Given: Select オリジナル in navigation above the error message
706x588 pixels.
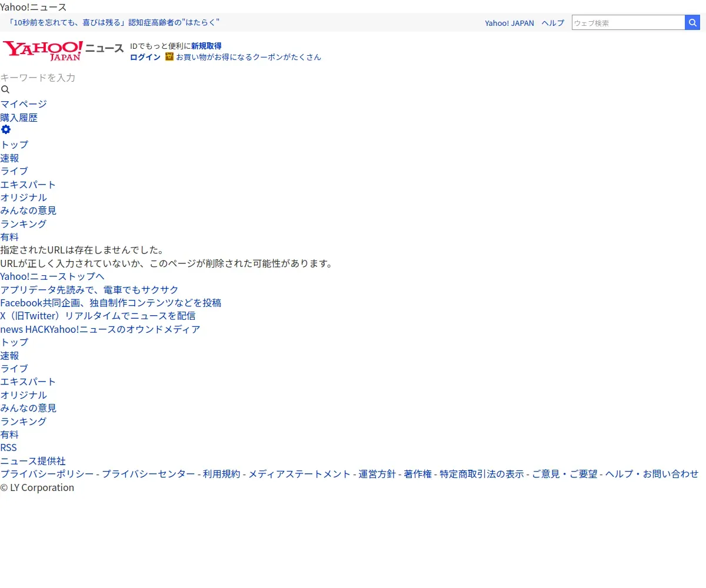Looking at the screenshot, I should 24,198.
